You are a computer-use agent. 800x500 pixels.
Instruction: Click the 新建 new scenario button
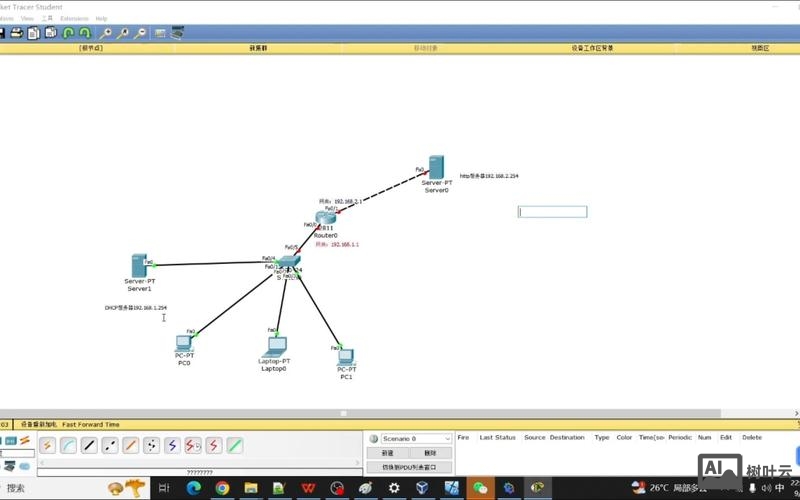pyautogui.click(x=387, y=453)
